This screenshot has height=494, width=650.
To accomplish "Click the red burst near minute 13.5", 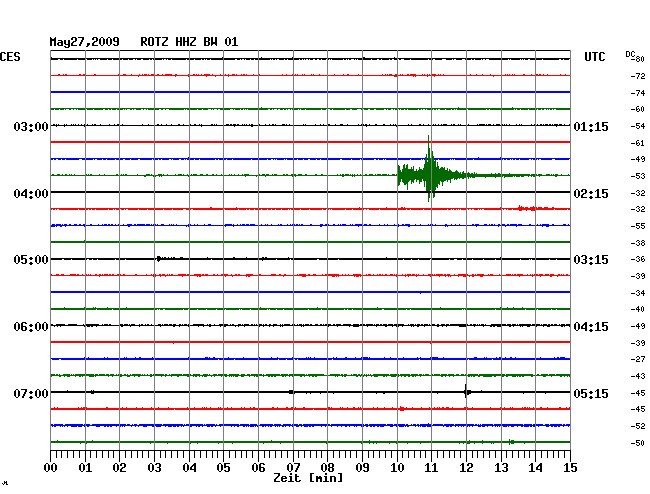I will 527,208.
